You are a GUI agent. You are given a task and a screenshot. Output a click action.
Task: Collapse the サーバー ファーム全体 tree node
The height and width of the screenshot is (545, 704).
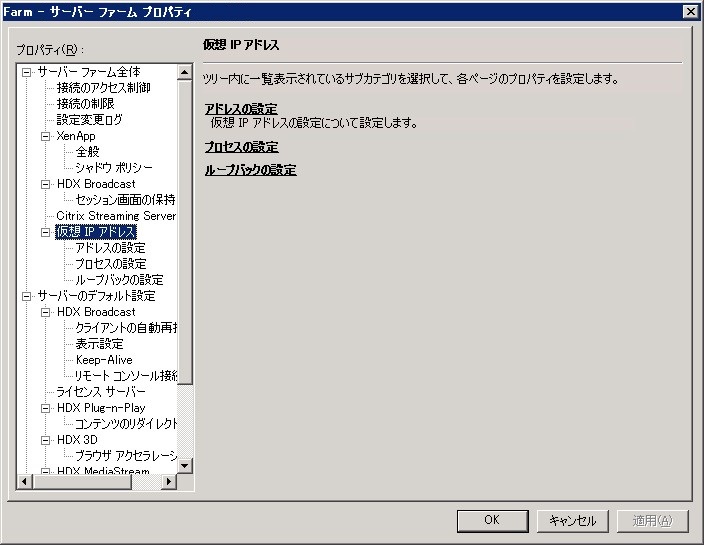[26, 72]
